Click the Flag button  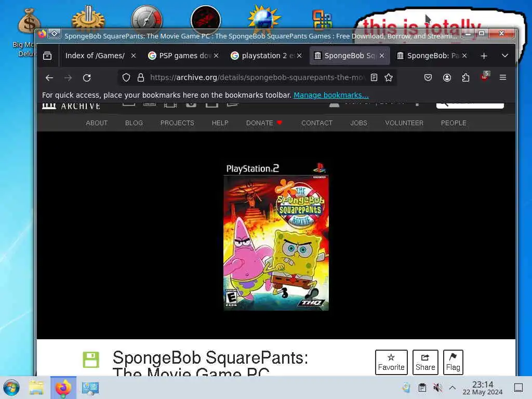tap(453, 362)
